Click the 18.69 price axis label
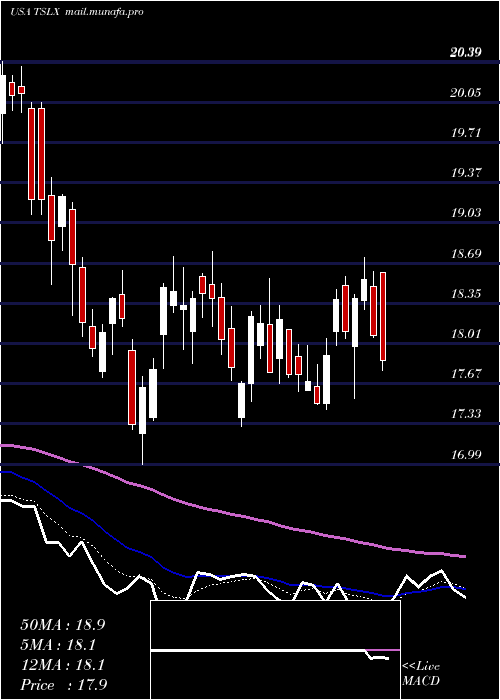This screenshot has height=700, width=500. [466, 254]
